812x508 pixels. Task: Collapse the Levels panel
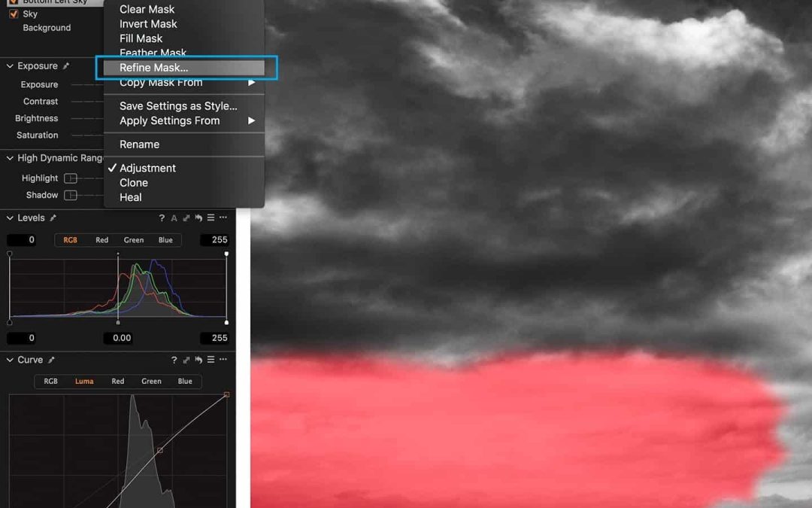(10, 218)
